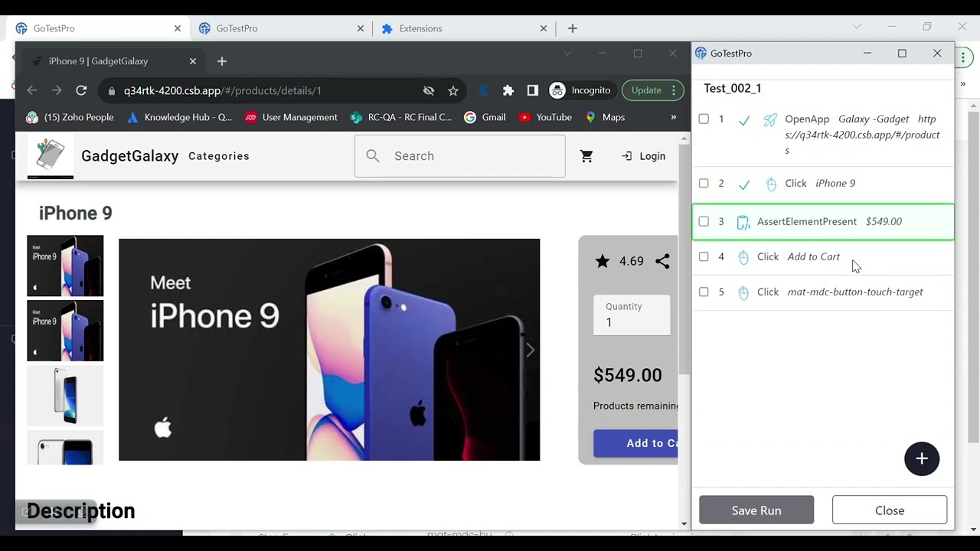The width and height of the screenshot is (980, 551).
Task: Click the Save Run button
Action: pyautogui.click(x=756, y=510)
